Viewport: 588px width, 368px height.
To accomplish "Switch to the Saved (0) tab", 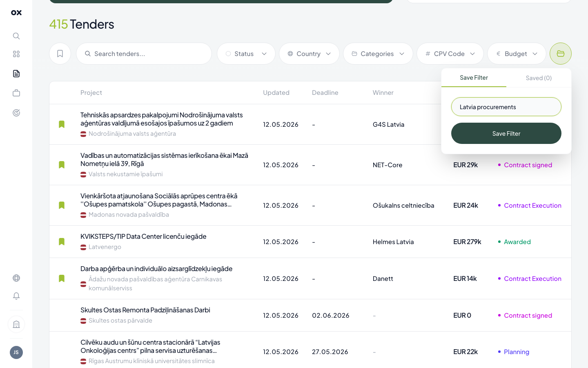I will (x=539, y=78).
